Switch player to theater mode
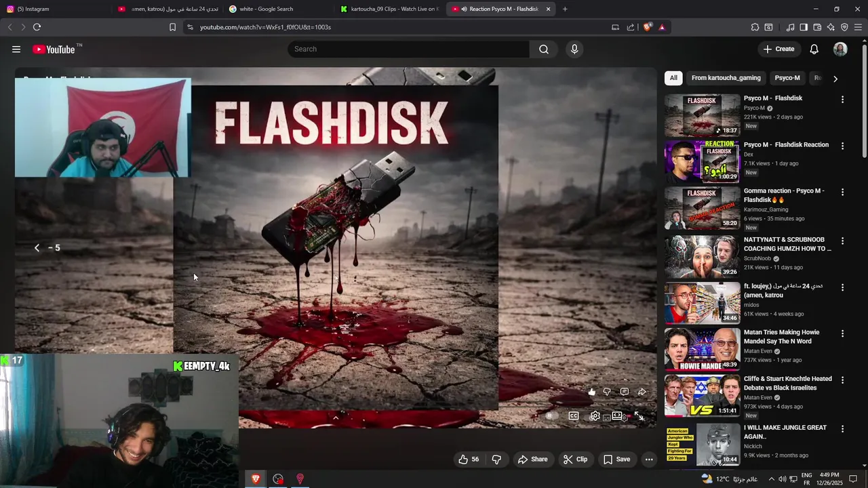This screenshot has height=488, width=868. [617, 416]
